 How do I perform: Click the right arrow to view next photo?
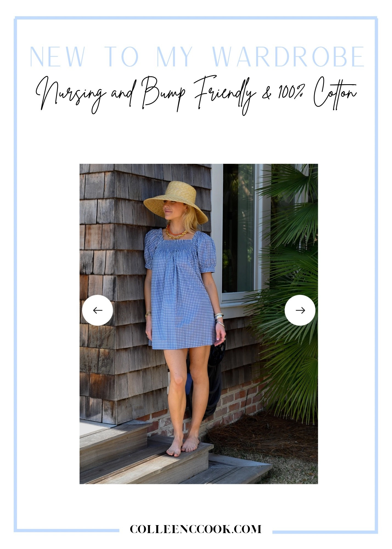(x=300, y=310)
